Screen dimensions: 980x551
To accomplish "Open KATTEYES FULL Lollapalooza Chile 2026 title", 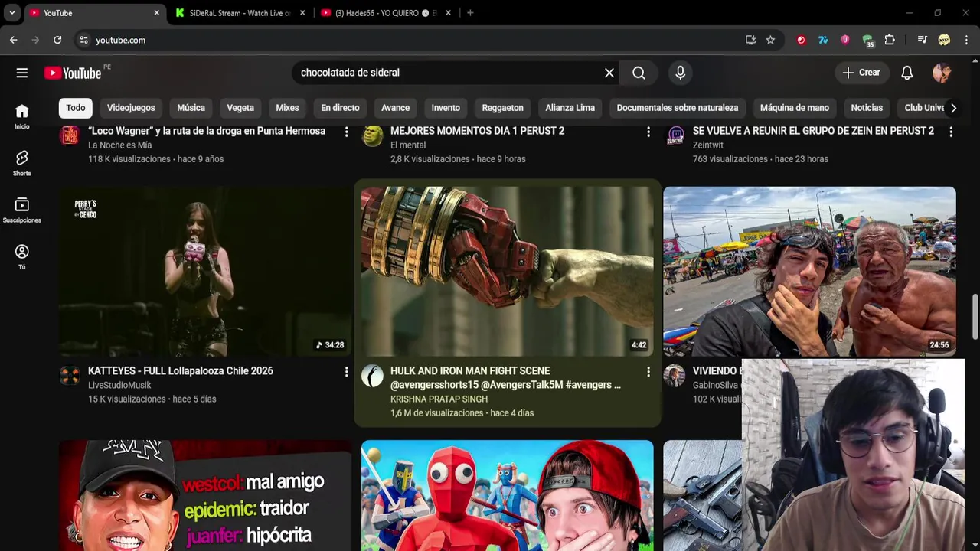I will [181, 371].
